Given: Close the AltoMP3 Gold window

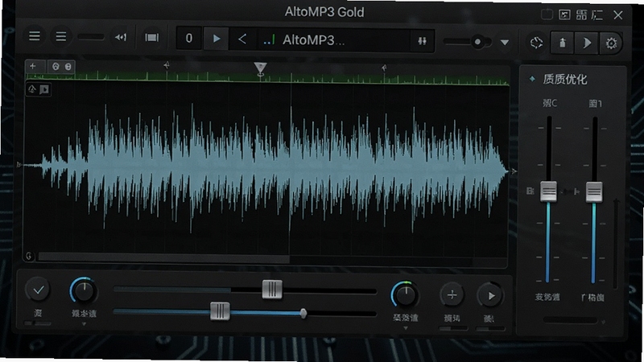Looking at the screenshot, I should pos(618,15).
